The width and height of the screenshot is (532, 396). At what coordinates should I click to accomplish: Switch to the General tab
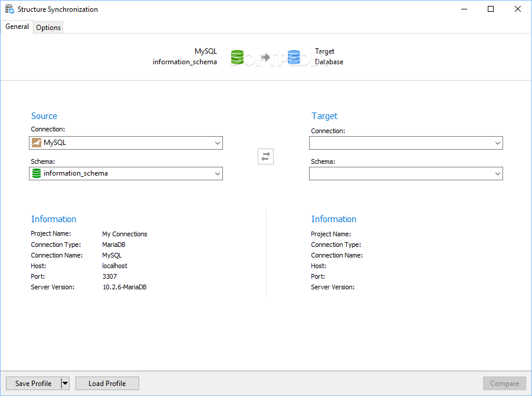[17, 27]
